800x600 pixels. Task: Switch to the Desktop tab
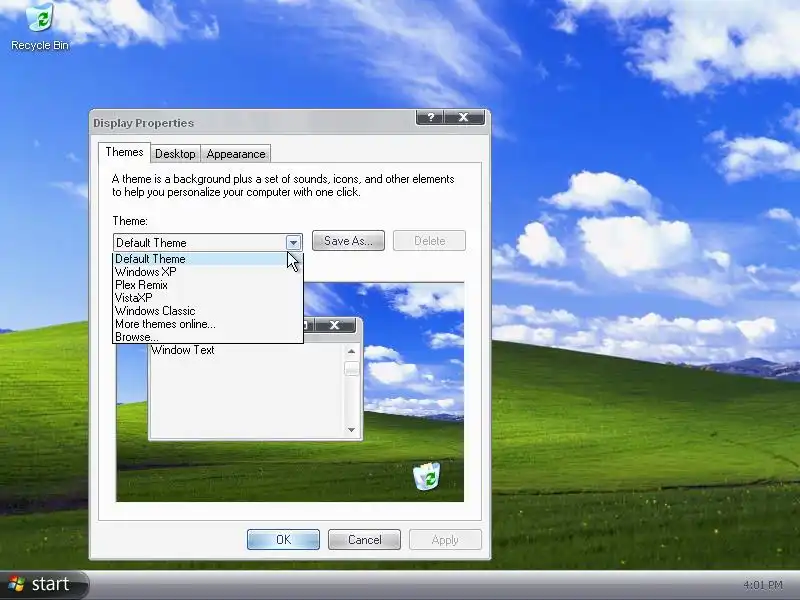coord(175,154)
